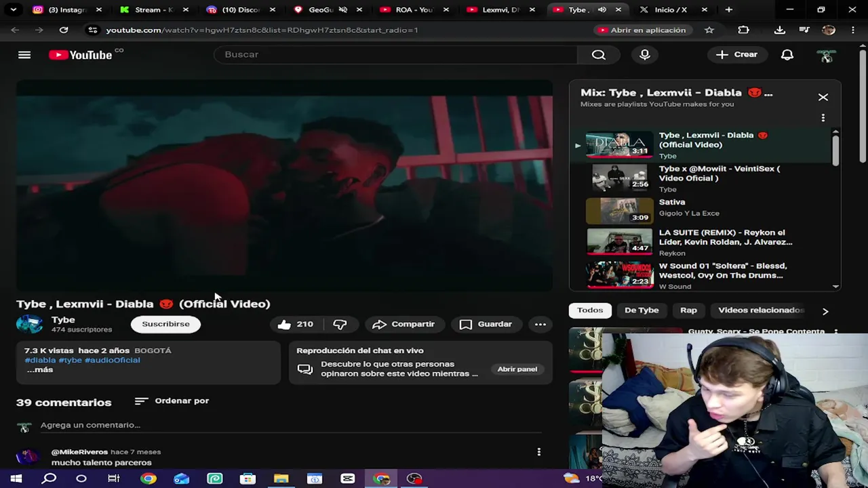Open the #diabla hashtag link

(40, 360)
